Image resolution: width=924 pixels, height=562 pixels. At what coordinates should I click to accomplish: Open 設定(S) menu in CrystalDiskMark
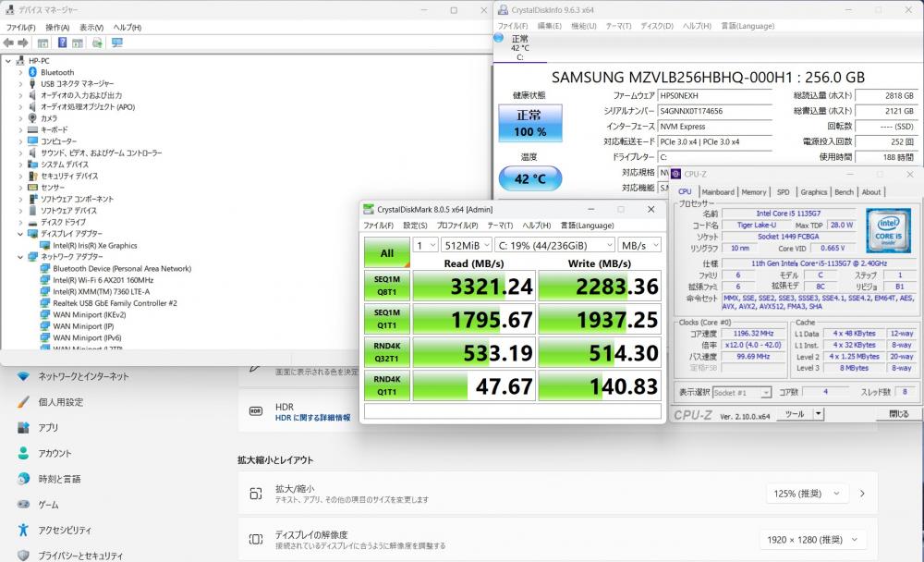pyautogui.click(x=415, y=226)
